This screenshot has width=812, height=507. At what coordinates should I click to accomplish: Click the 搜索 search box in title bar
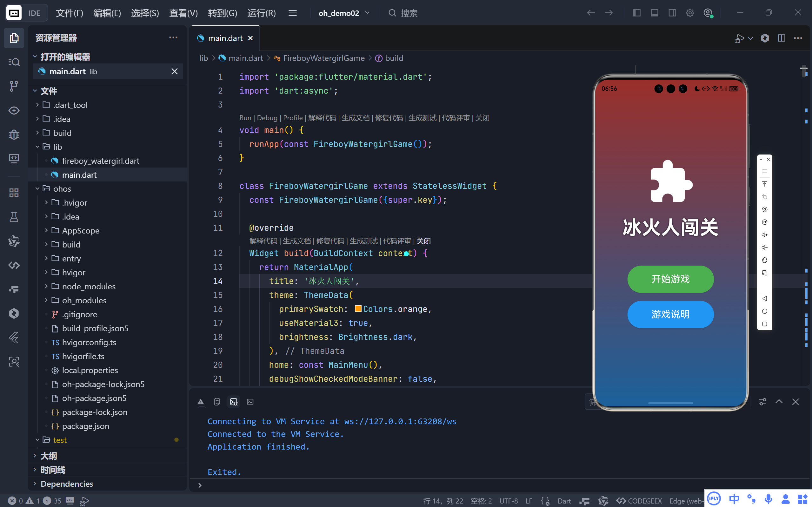click(x=409, y=13)
